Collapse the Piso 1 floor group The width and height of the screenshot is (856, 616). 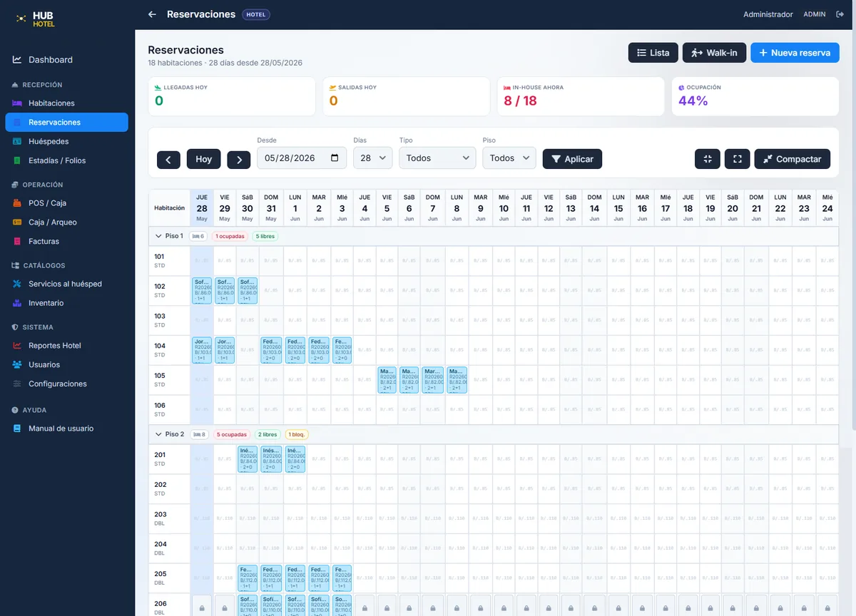coord(158,236)
